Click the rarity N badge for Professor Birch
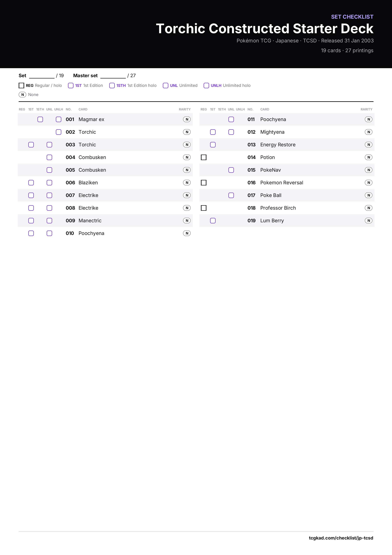392x555 pixels. click(369, 208)
